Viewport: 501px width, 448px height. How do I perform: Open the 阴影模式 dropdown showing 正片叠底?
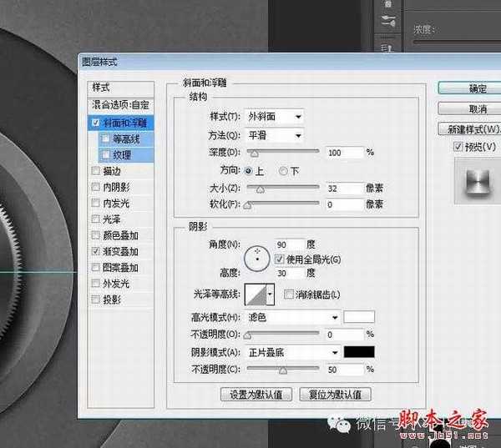[293, 352]
